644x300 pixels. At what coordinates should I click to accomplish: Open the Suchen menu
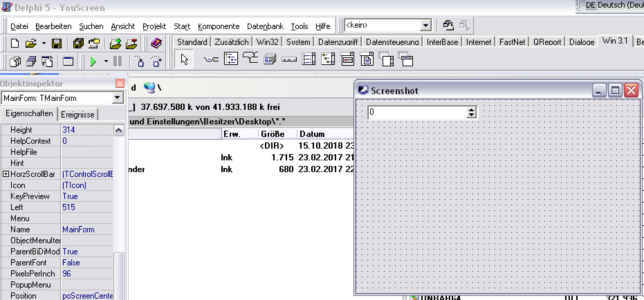91,27
